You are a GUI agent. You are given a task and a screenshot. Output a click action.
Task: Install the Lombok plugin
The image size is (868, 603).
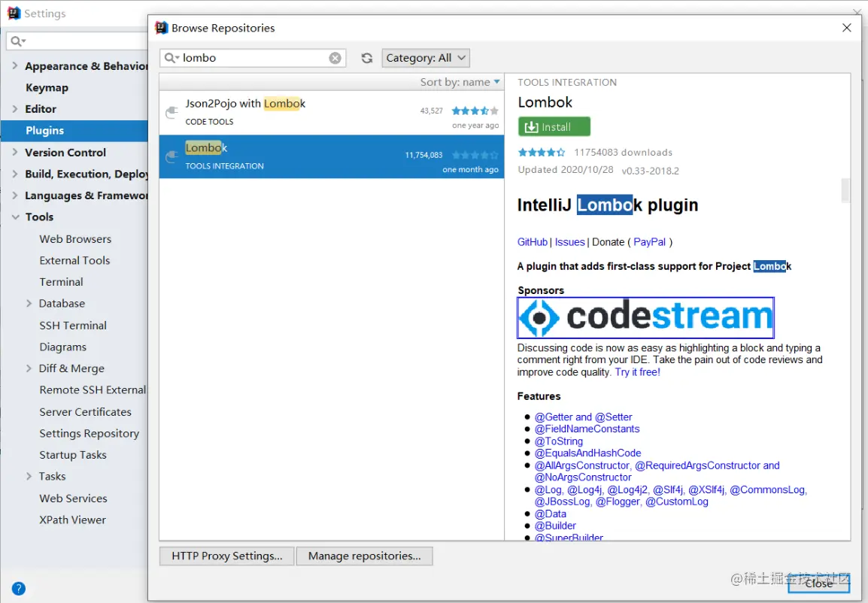click(554, 126)
